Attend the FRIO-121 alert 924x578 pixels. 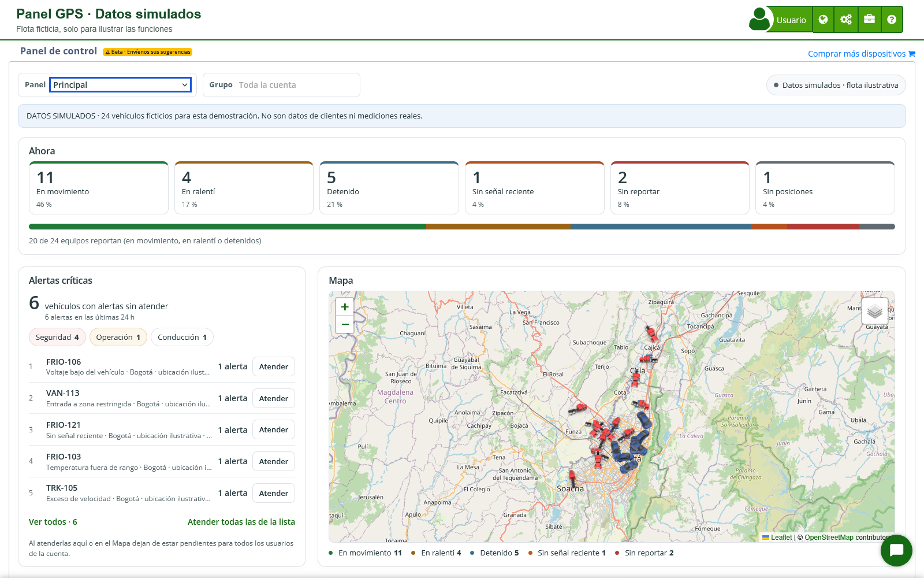pos(274,429)
